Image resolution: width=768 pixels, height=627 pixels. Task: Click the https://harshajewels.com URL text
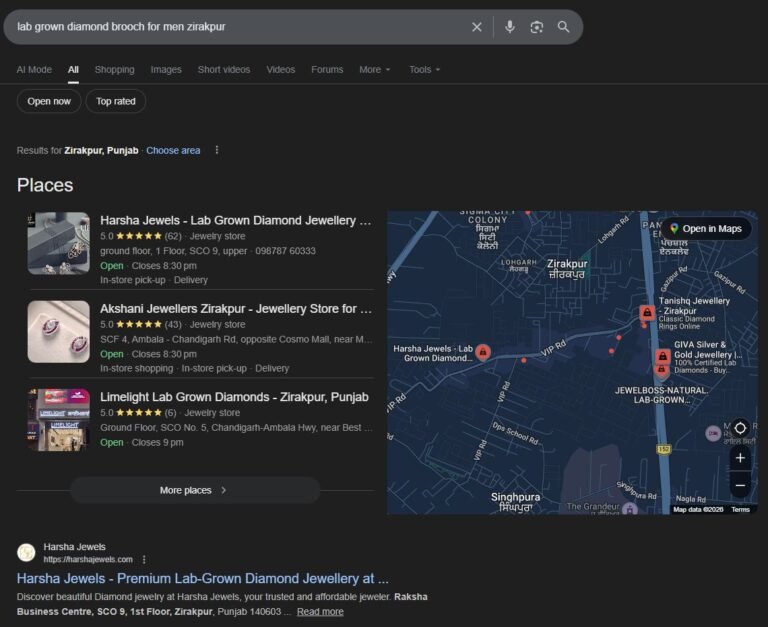click(88, 559)
